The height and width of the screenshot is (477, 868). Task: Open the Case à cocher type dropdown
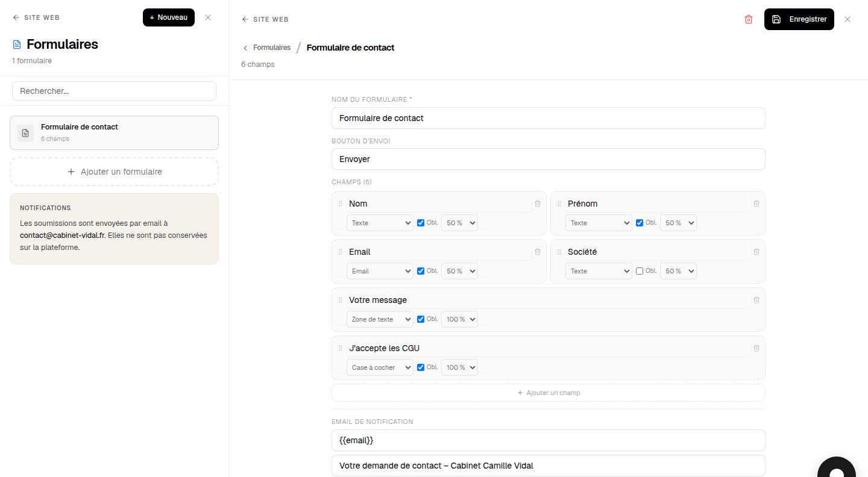tap(380, 367)
